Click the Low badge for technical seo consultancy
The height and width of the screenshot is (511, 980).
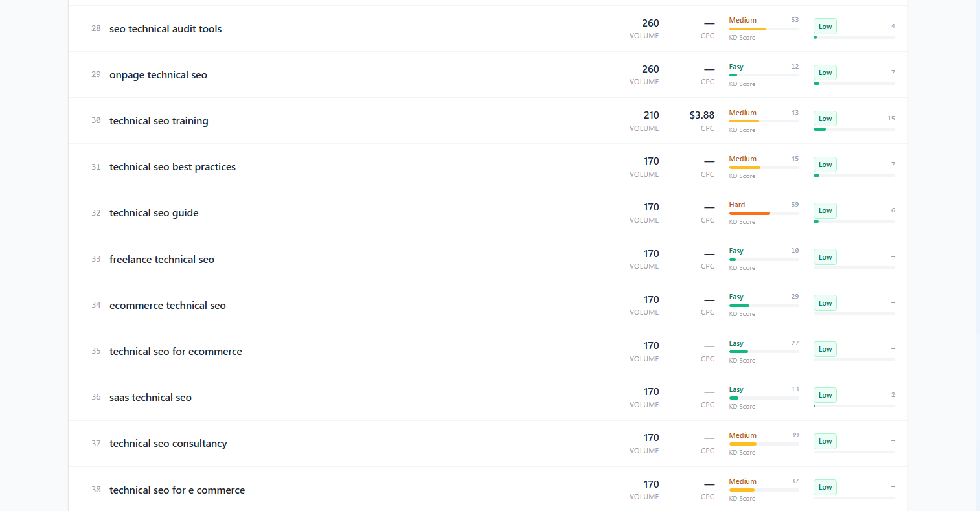pos(825,442)
